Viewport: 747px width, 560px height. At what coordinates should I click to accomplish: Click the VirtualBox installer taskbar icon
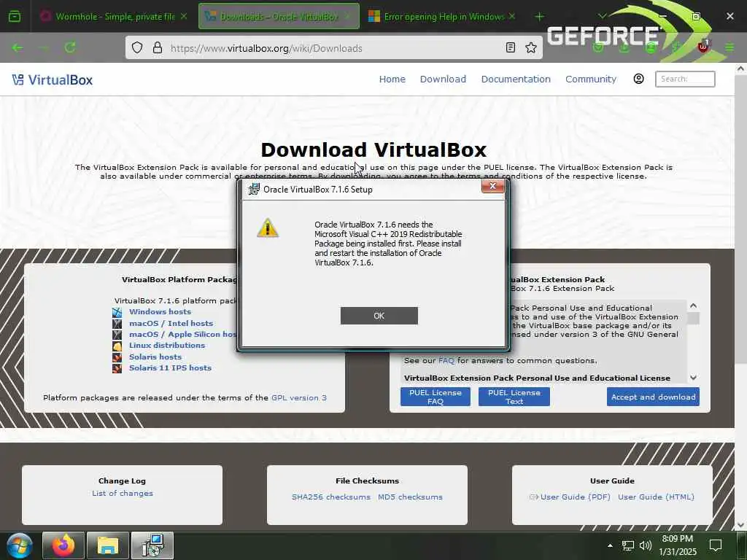152,545
